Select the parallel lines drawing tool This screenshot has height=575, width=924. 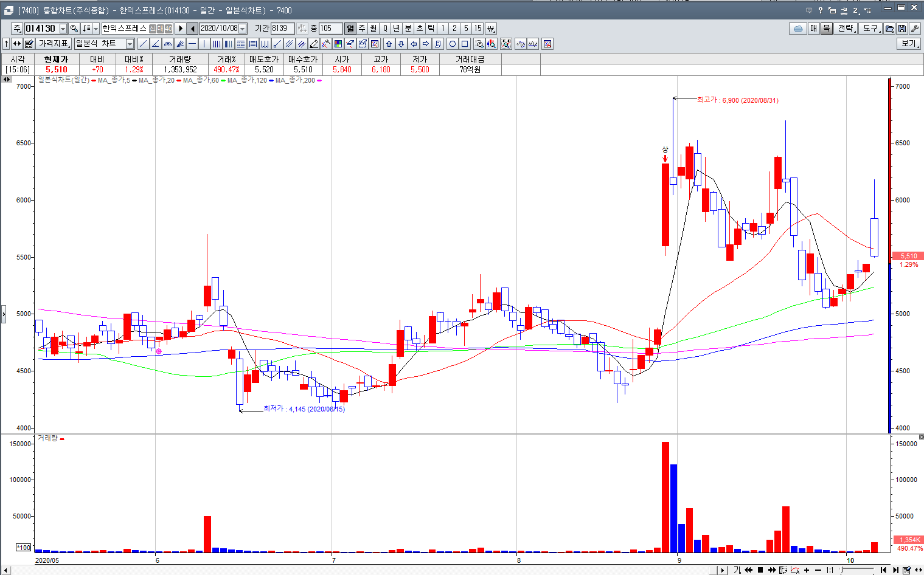[290, 44]
